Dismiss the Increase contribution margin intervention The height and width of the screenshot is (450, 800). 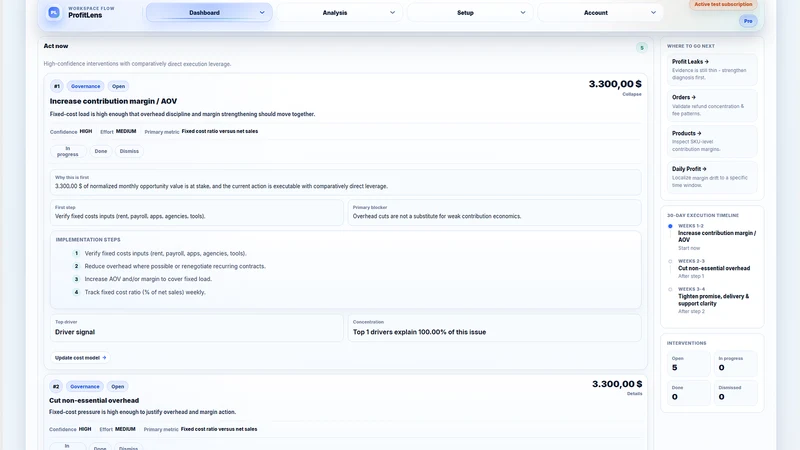click(129, 152)
